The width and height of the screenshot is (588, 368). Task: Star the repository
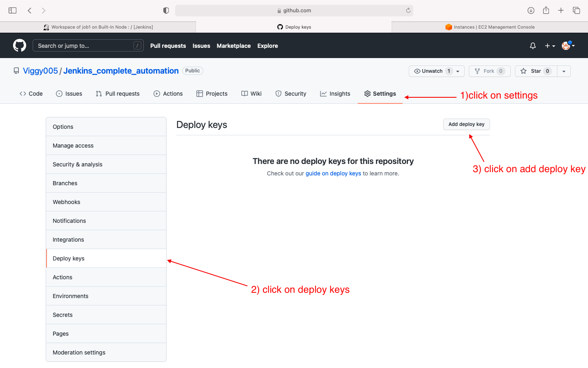tap(536, 71)
